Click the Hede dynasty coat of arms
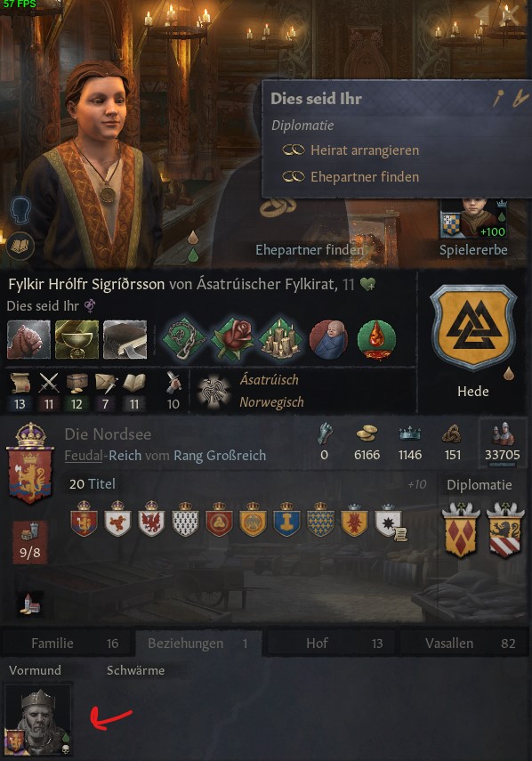Viewport: 532px width, 761px height. [x=473, y=328]
